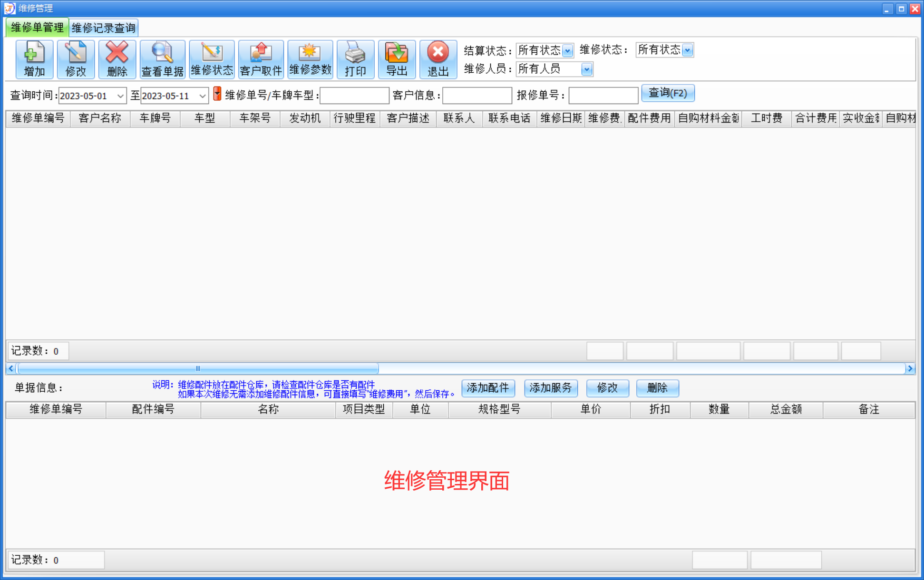Click the 自购材料金额 column header
The image size is (924, 580).
708,118
